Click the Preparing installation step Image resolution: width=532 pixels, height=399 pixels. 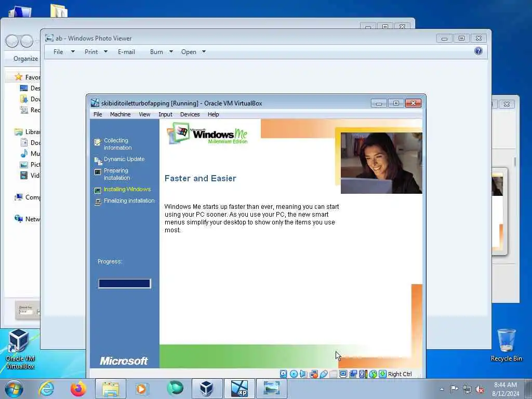click(x=117, y=174)
